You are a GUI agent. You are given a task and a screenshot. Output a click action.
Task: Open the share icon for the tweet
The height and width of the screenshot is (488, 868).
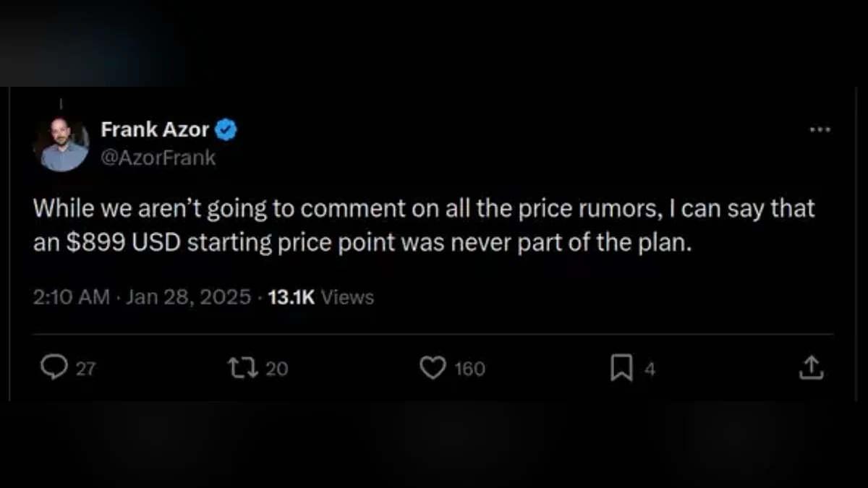pyautogui.click(x=811, y=368)
